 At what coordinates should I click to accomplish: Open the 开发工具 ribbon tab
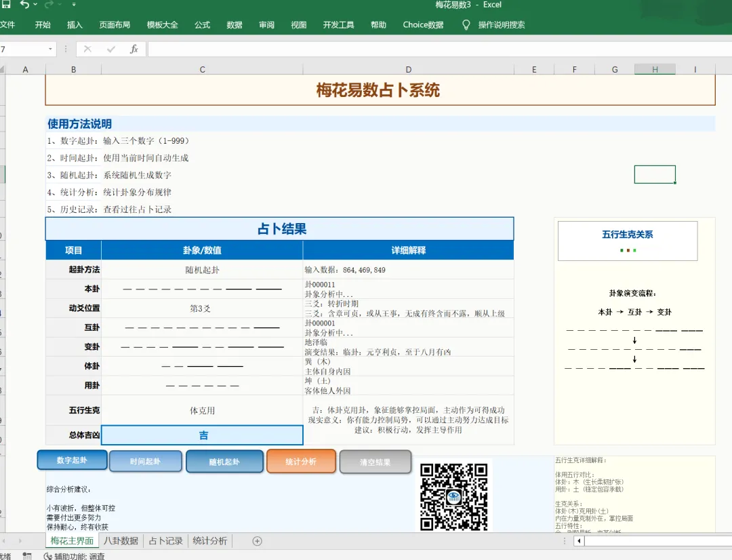pyautogui.click(x=338, y=25)
